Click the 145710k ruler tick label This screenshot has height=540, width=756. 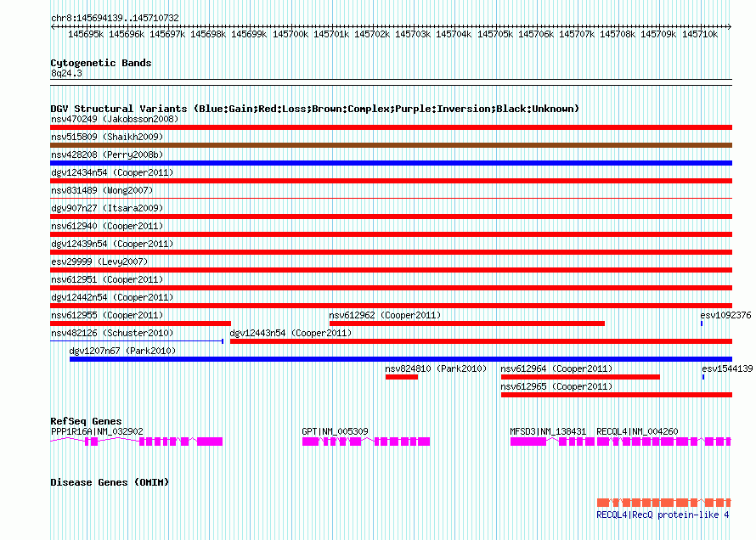700,34
